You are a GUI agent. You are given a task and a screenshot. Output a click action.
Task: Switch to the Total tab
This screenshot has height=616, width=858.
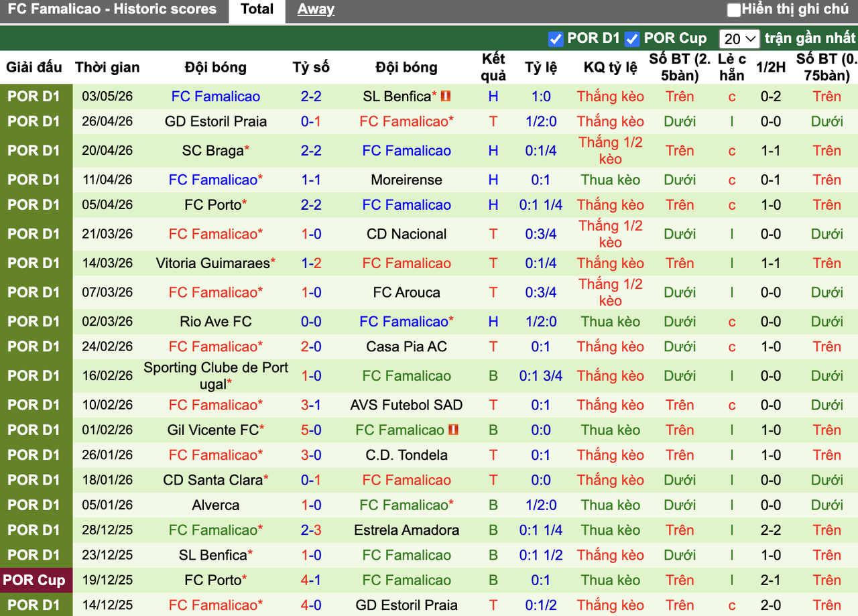pos(257,9)
